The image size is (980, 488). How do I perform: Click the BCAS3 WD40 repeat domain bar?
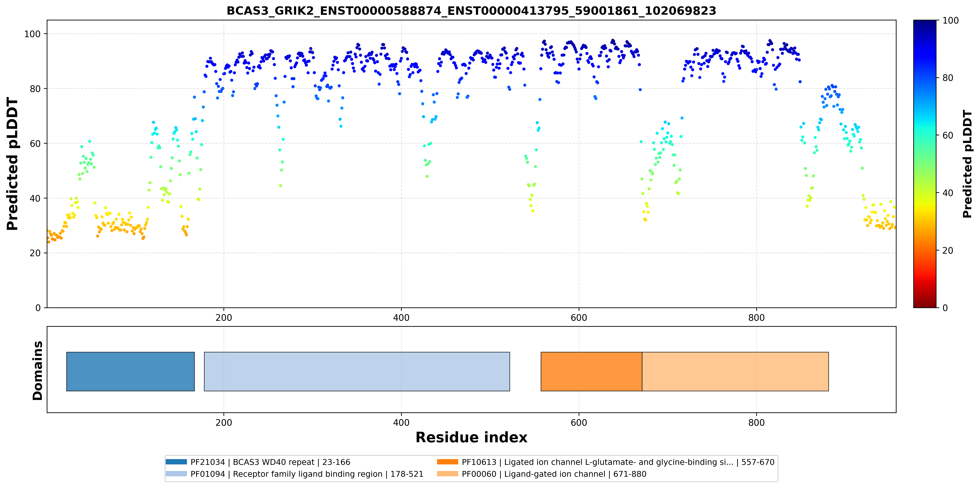coord(130,371)
